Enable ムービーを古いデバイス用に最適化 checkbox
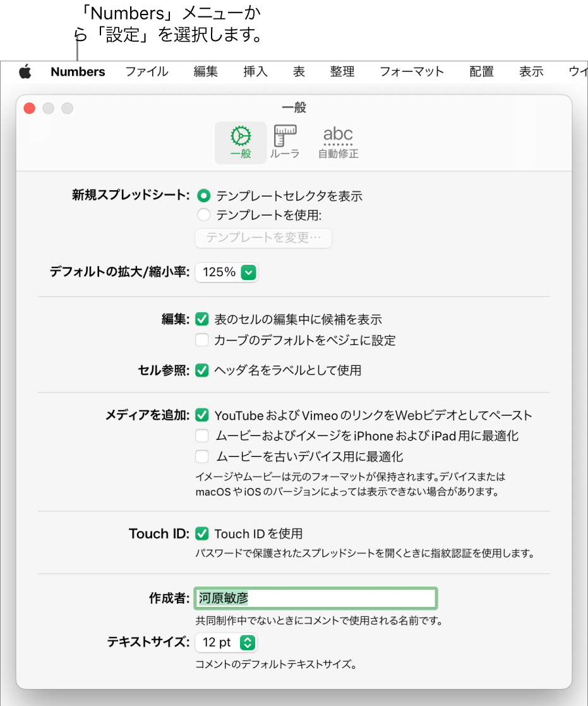 [202, 456]
